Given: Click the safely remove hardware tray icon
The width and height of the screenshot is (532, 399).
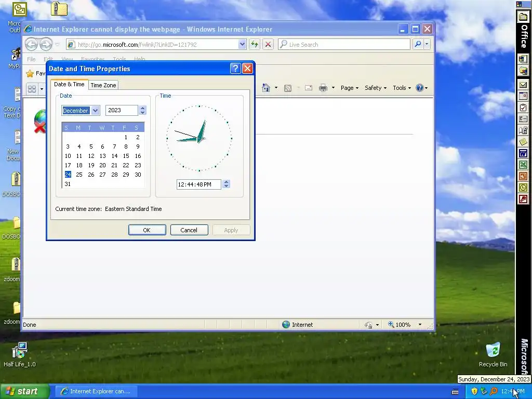Looking at the screenshot, I should [484, 391].
